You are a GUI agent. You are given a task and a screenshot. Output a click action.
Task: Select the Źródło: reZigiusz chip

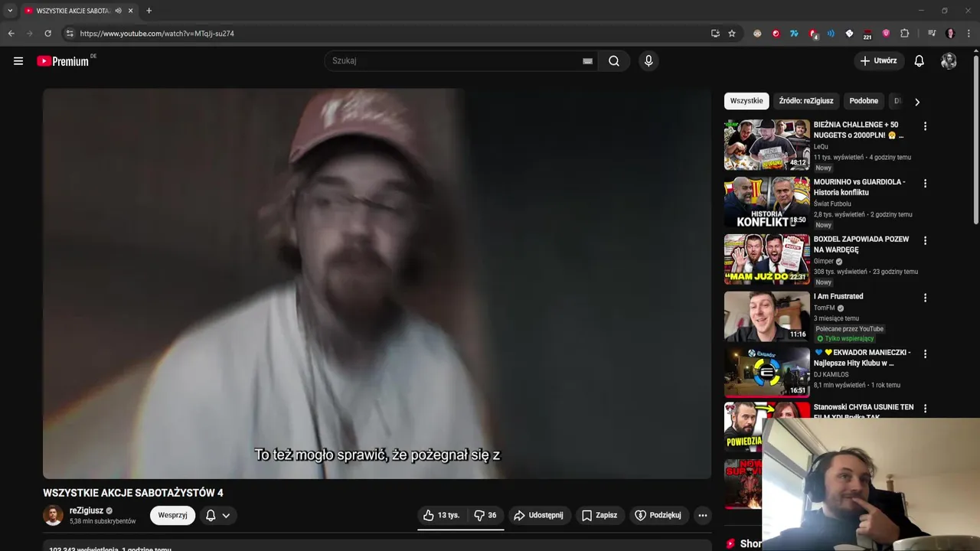806,101
